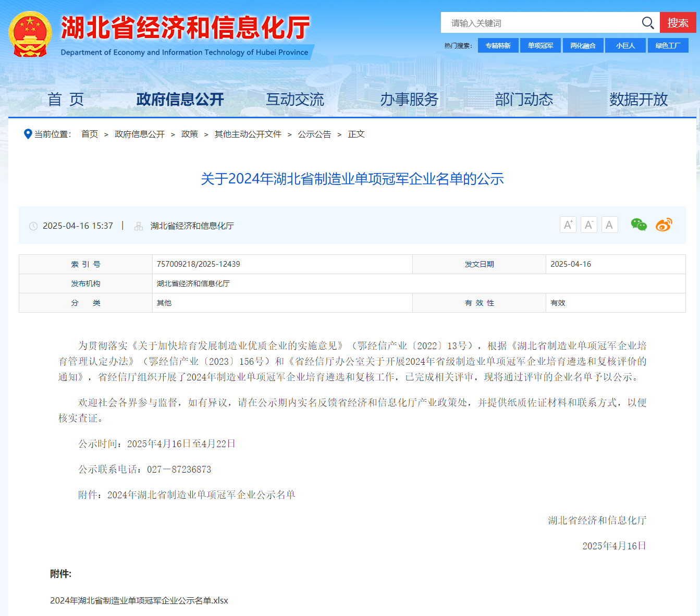Decrease font size with A- icon
700x616 pixels.
(x=588, y=225)
